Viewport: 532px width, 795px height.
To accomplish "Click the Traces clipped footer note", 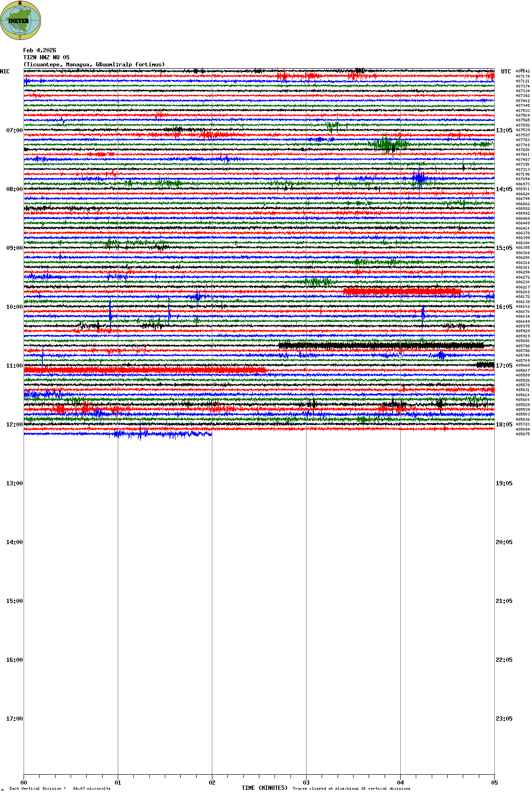I will (x=351, y=788).
